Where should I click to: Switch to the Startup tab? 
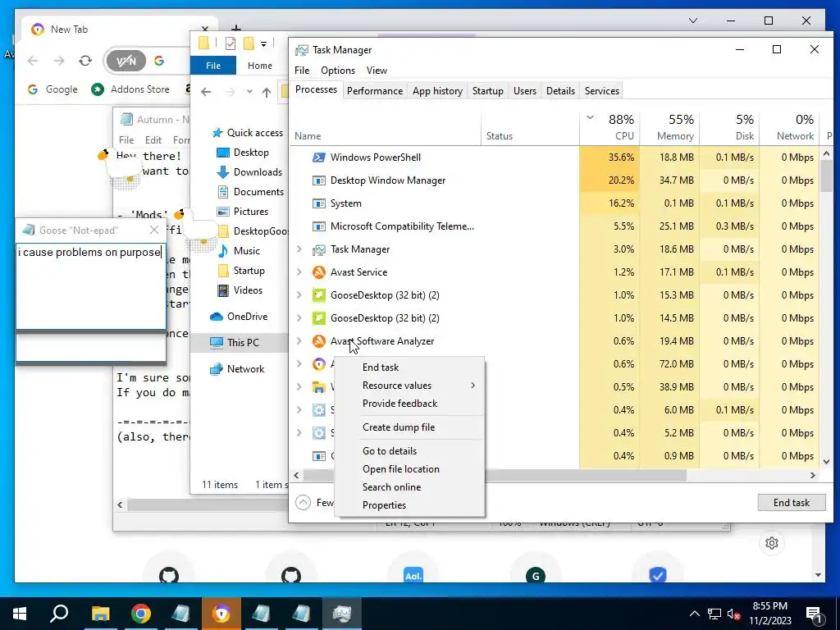coord(487,91)
